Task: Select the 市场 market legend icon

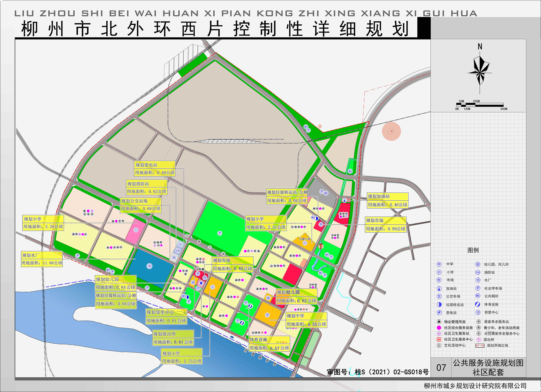Action: [439, 280]
